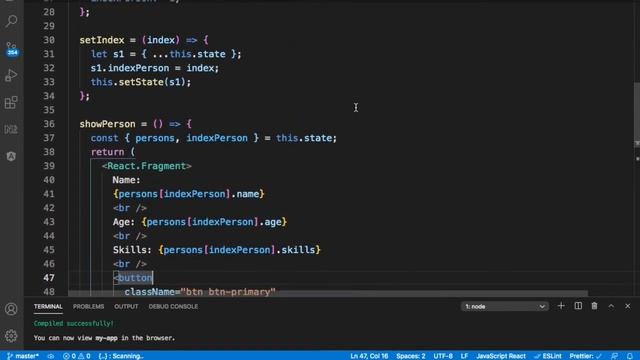640x360 pixels.
Task: Click 'You can now view my-app' terminal line
Action: (104, 338)
